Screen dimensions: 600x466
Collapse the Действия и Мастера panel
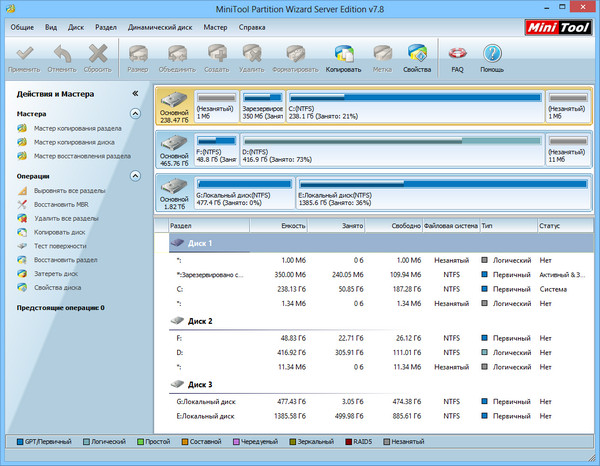click(135, 93)
